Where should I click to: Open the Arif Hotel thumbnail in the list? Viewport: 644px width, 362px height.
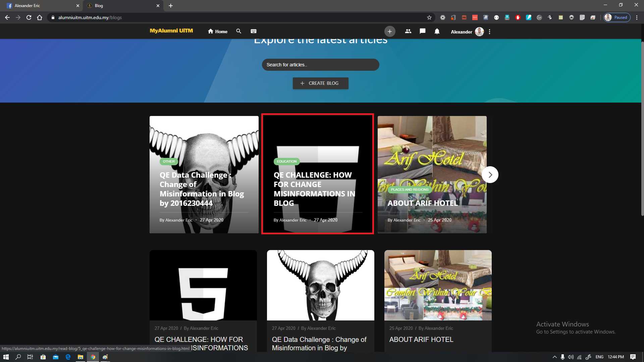pos(438,285)
